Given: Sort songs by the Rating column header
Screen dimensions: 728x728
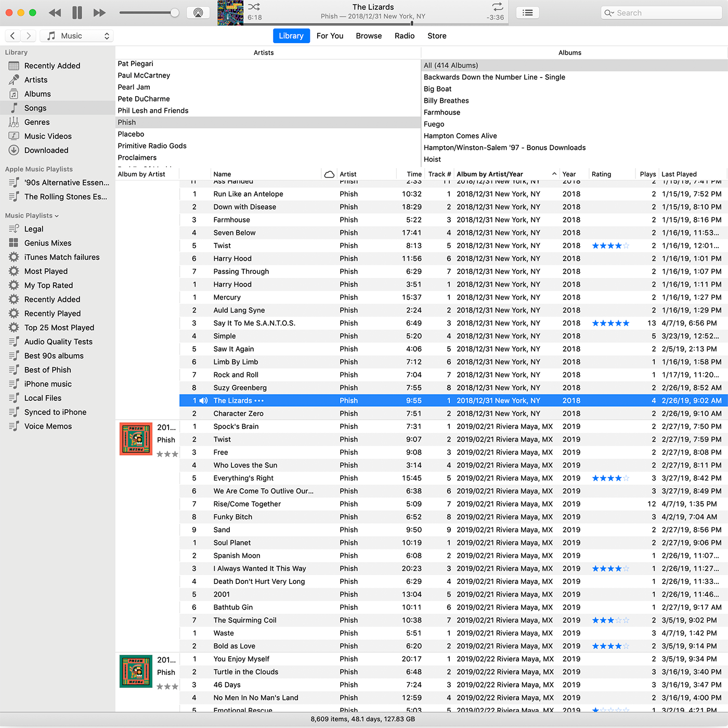Looking at the screenshot, I should pos(612,174).
